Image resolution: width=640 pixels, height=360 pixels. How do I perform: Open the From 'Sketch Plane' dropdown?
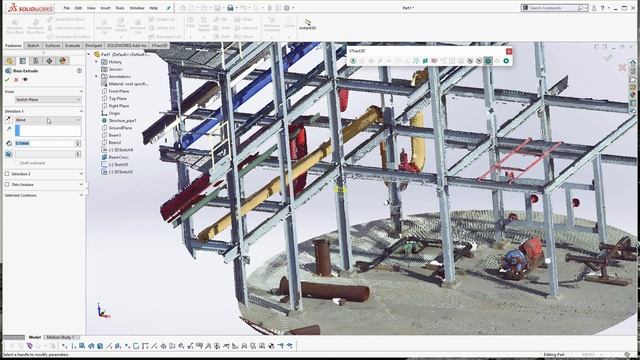pos(48,100)
